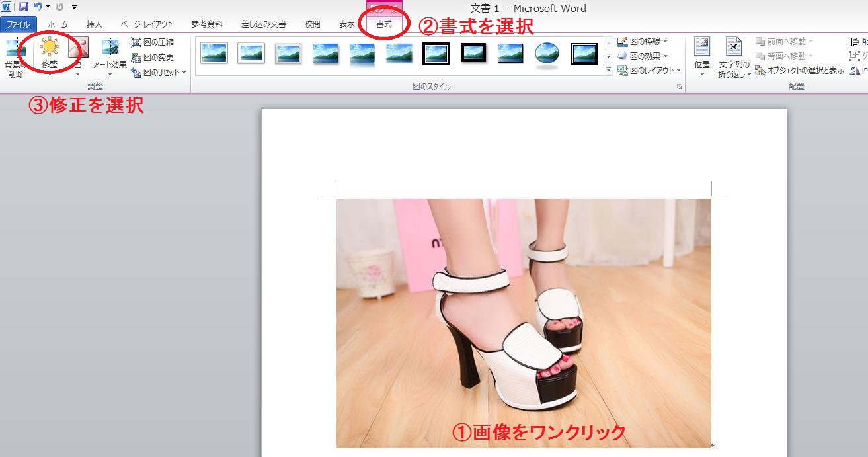Open the Quick Access Toolbar customize dropdown
Image resolution: width=868 pixels, height=457 pixels.
coord(75,7)
